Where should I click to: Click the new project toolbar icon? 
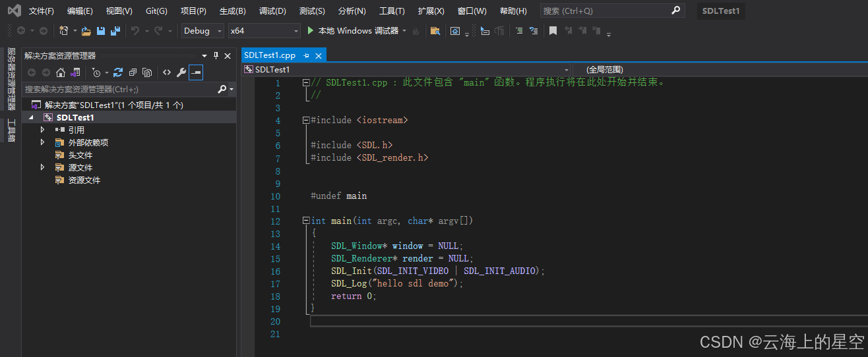(x=63, y=30)
